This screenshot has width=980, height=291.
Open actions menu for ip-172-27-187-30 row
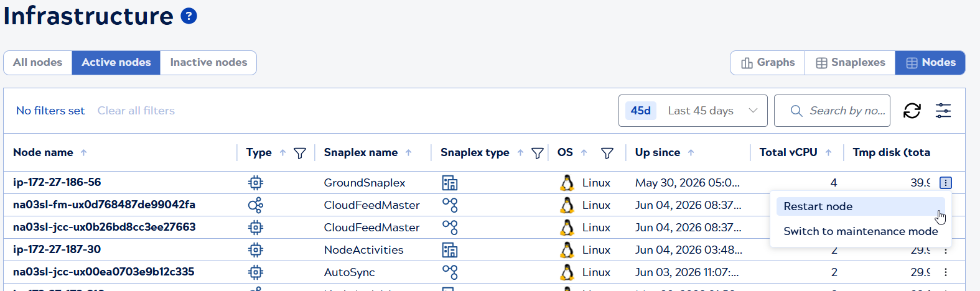946,251
